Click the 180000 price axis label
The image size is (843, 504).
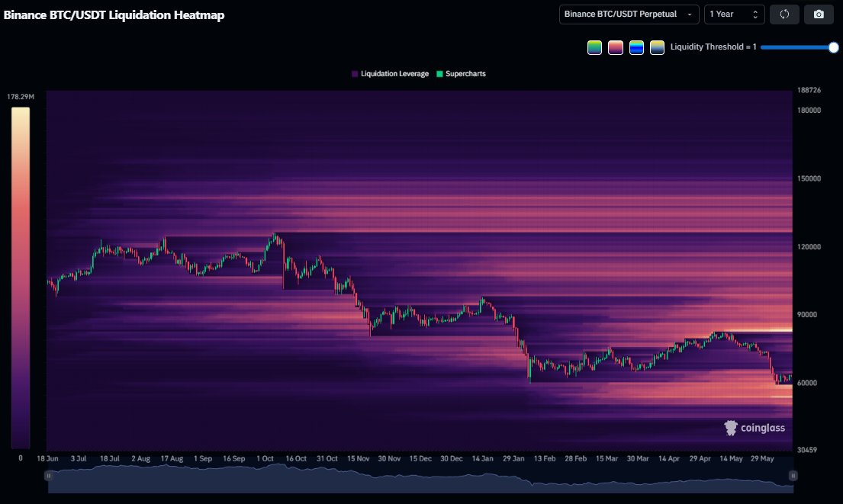pyautogui.click(x=809, y=110)
